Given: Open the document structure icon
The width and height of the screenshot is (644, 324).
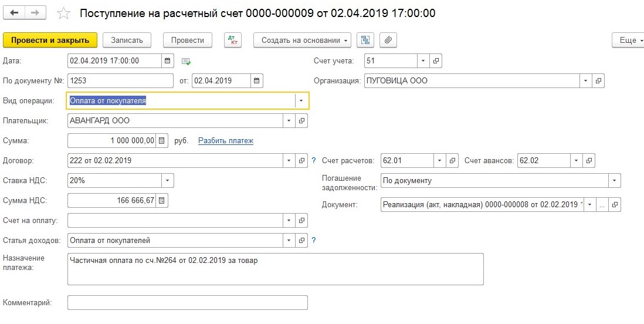Looking at the screenshot, I should pyautogui.click(x=366, y=40).
